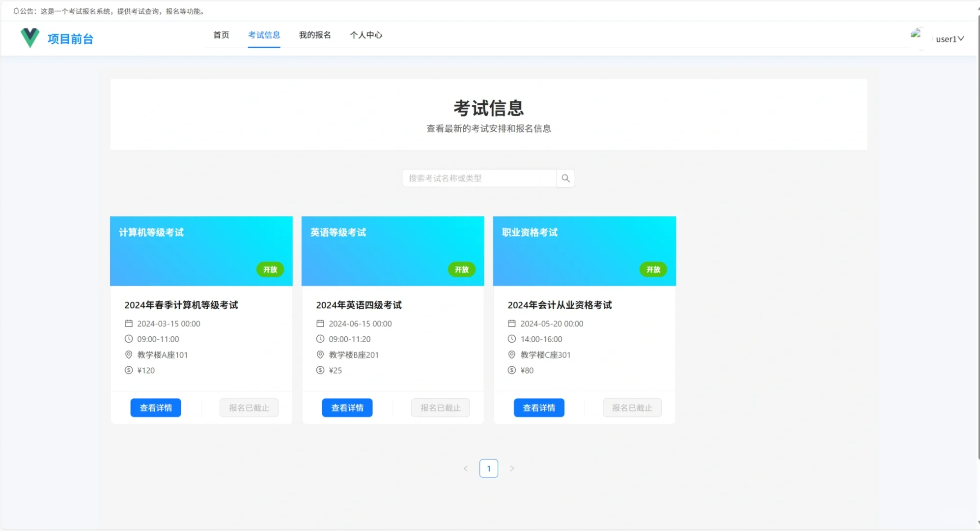Select page 1 in the pagination
Screen dimensions: 980x531
(488, 468)
